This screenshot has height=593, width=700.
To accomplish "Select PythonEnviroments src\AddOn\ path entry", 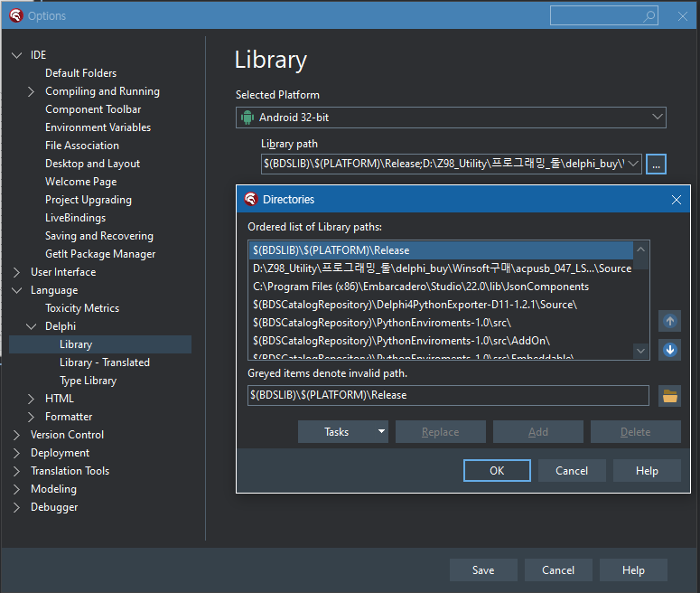I will click(x=441, y=341).
